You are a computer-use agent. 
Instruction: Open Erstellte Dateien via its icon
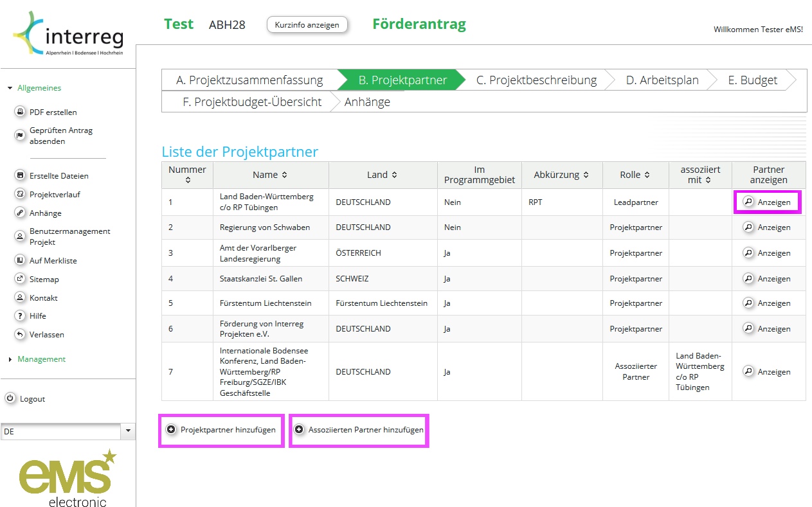(20, 175)
